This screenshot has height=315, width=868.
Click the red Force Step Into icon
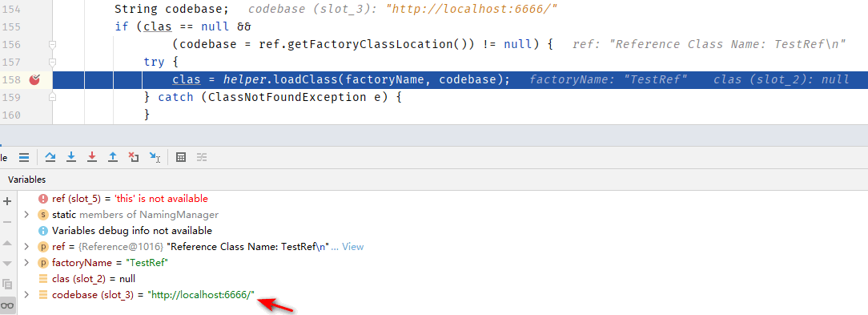[x=92, y=157]
